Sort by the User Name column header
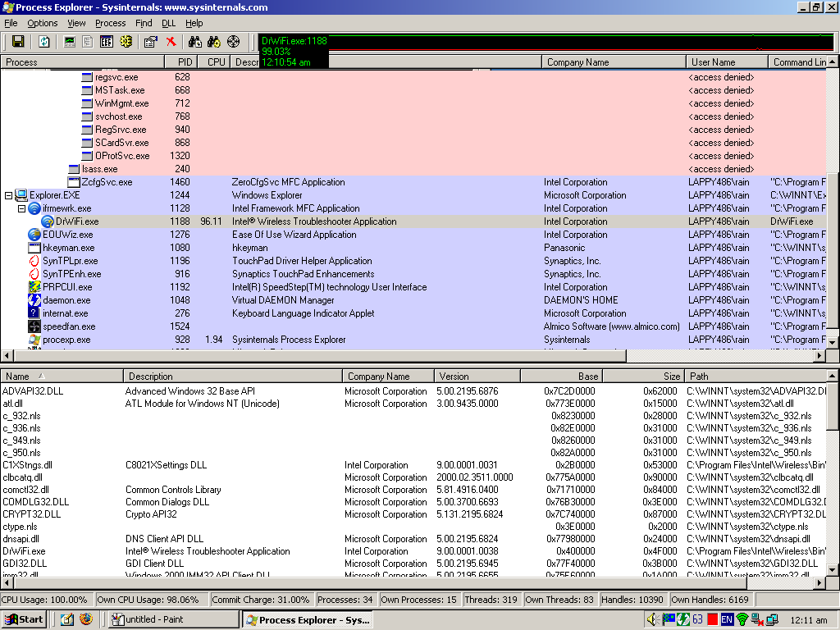The width and height of the screenshot is (840, 630). point(727,62)
